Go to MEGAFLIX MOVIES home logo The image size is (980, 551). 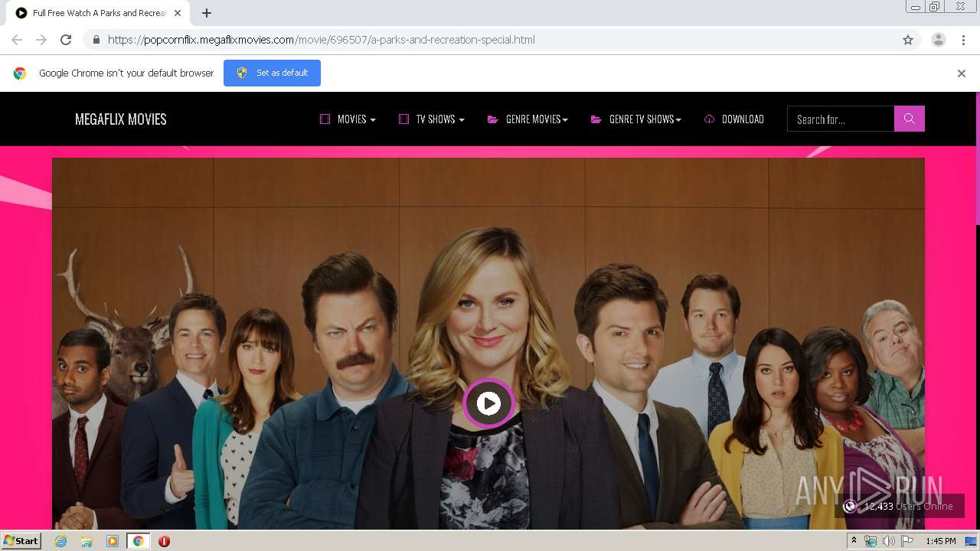tap(121, 119)
